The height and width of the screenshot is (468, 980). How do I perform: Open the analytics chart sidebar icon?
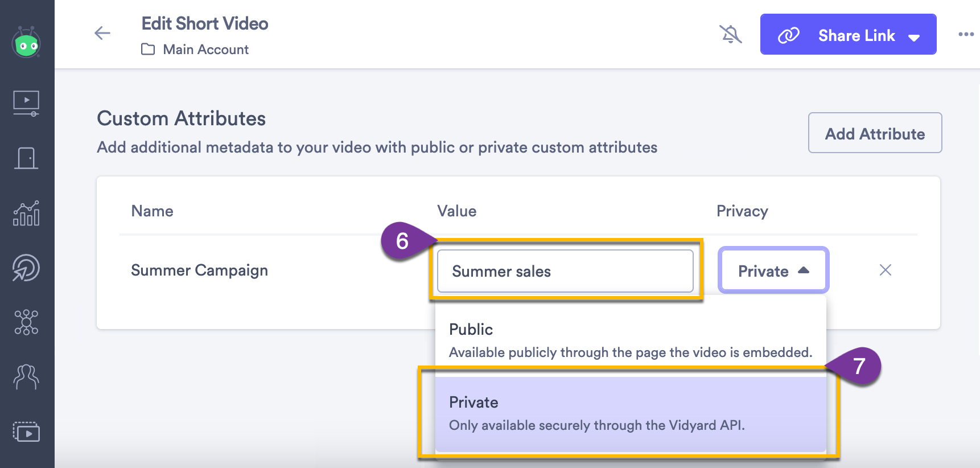26,213
